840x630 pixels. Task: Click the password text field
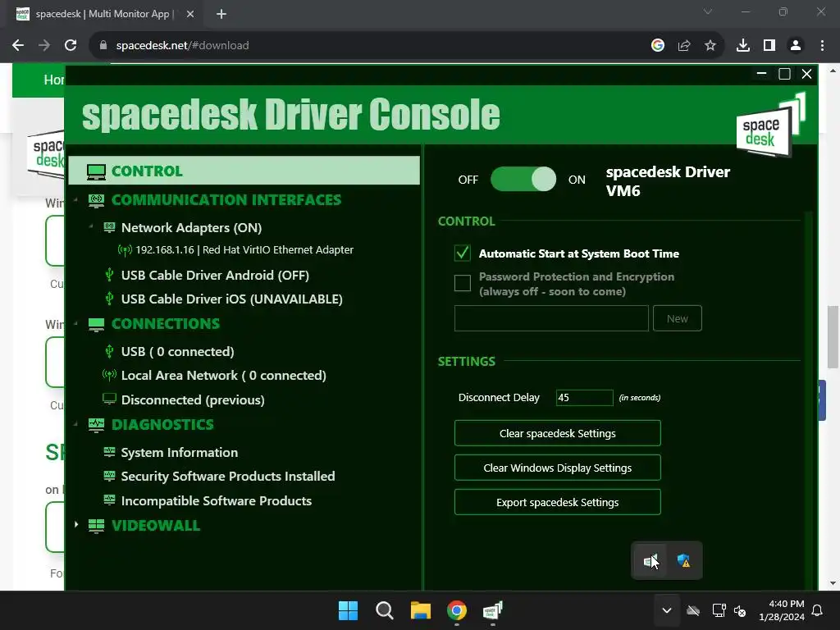(x=551, y=318)
